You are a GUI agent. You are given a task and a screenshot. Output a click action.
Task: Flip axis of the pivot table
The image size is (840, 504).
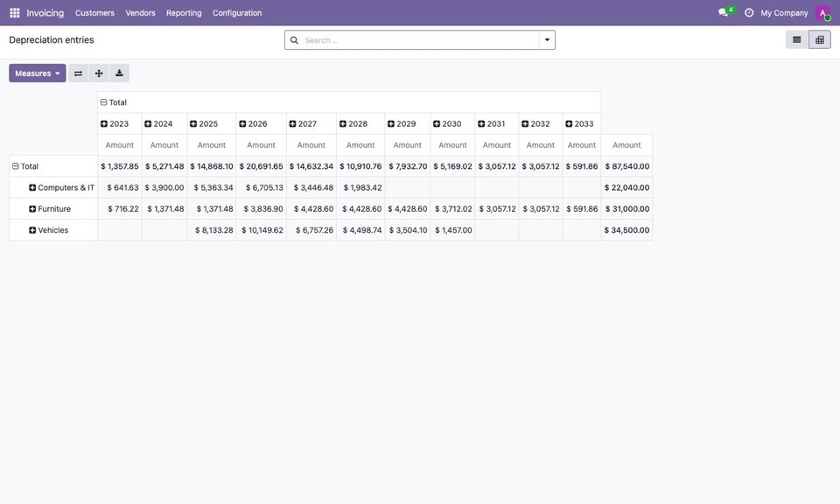pos(78,73)
